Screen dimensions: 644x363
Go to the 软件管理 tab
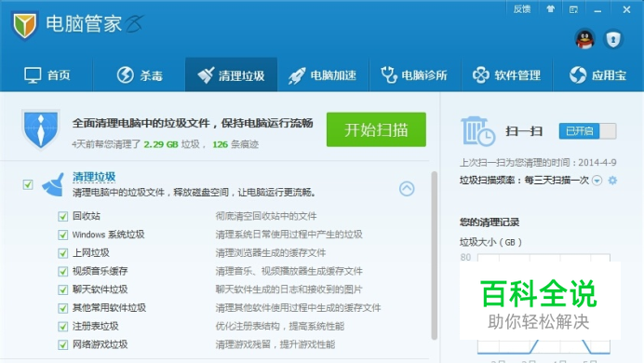(506, 75)
